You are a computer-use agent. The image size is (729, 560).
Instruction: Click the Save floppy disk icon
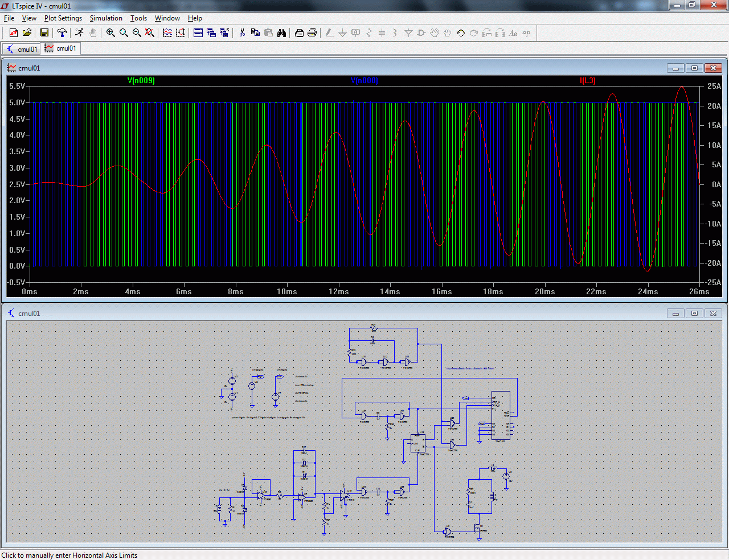pyautogui.click(x=44, y=33)
